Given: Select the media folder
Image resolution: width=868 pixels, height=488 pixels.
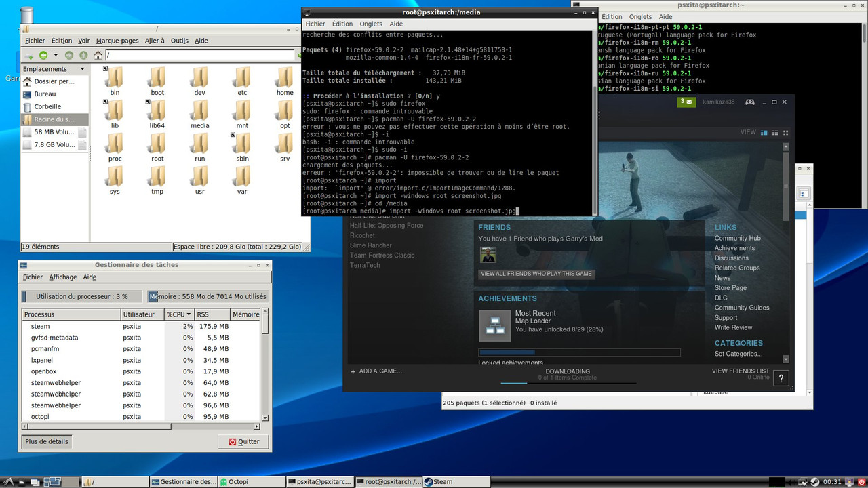Looking at the screenshot, I should pyautogui.click(x=199, y=114).
